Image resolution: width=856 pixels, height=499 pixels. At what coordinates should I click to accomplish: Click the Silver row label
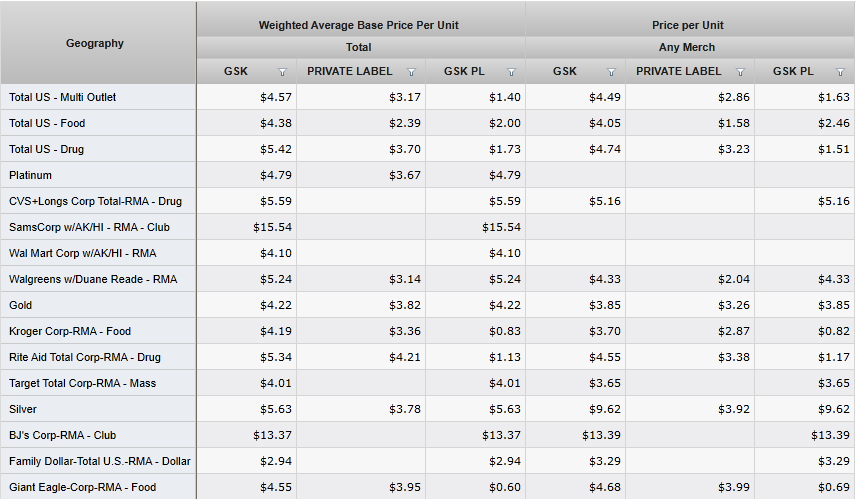point(23,409)
